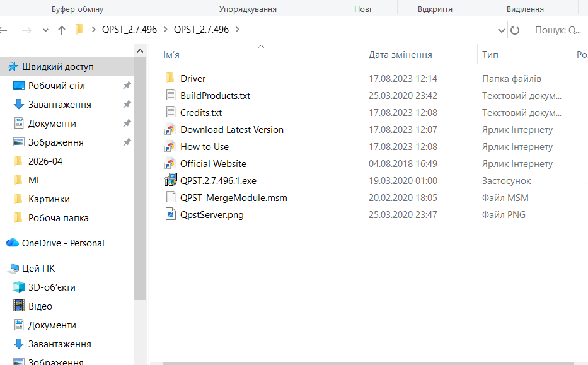Open Відео under Цей ПК
Viewport: 588px width, 365px height.
point(40,306)
